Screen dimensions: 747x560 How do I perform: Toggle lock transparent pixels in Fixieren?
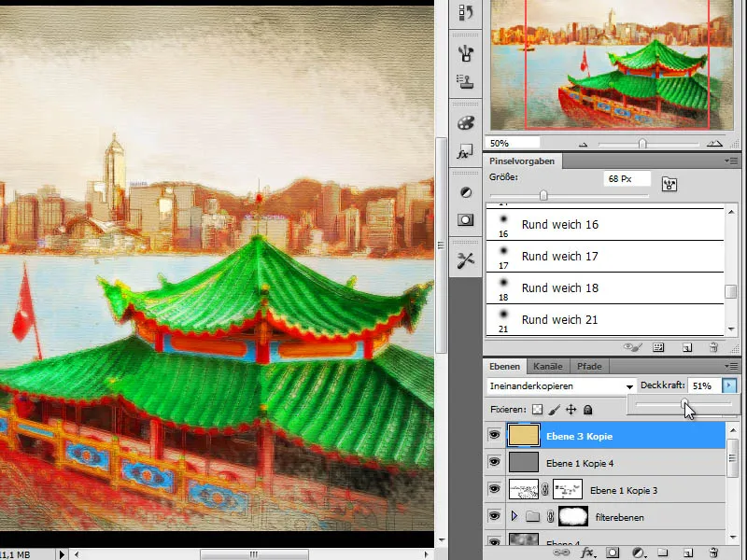[538, 410]
